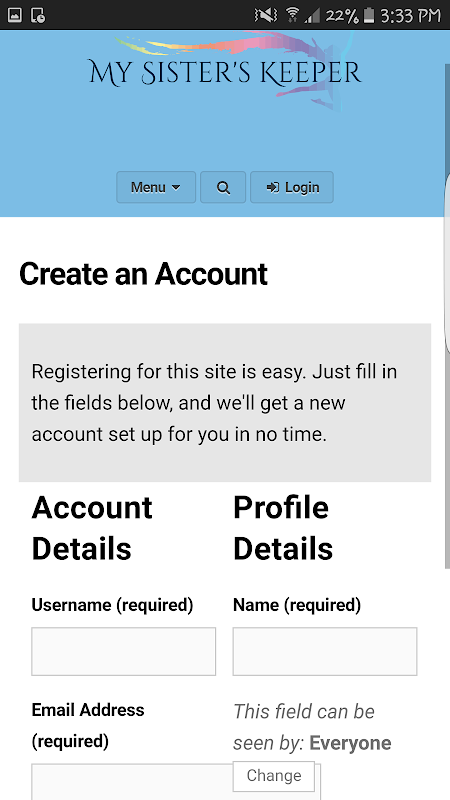Tap the muted vibrate icon in status bar
This screenshot has width=450, height=800.
[266, 15]
